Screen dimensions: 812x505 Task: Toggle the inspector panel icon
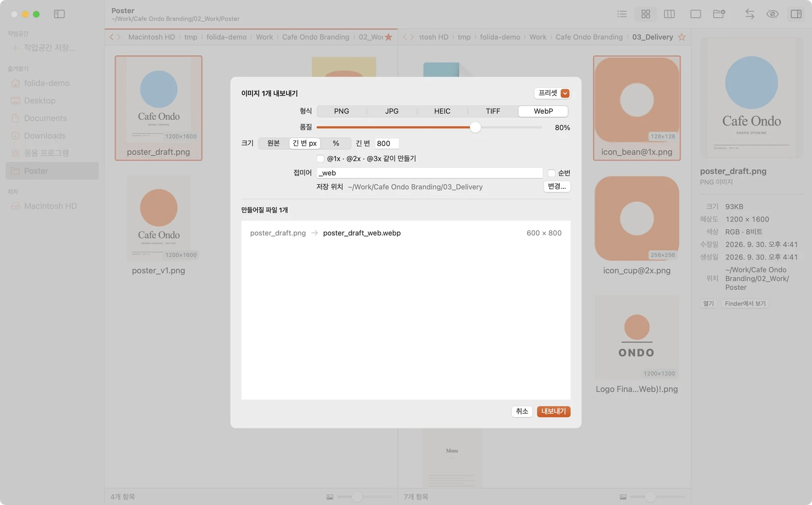pos(796,14)
